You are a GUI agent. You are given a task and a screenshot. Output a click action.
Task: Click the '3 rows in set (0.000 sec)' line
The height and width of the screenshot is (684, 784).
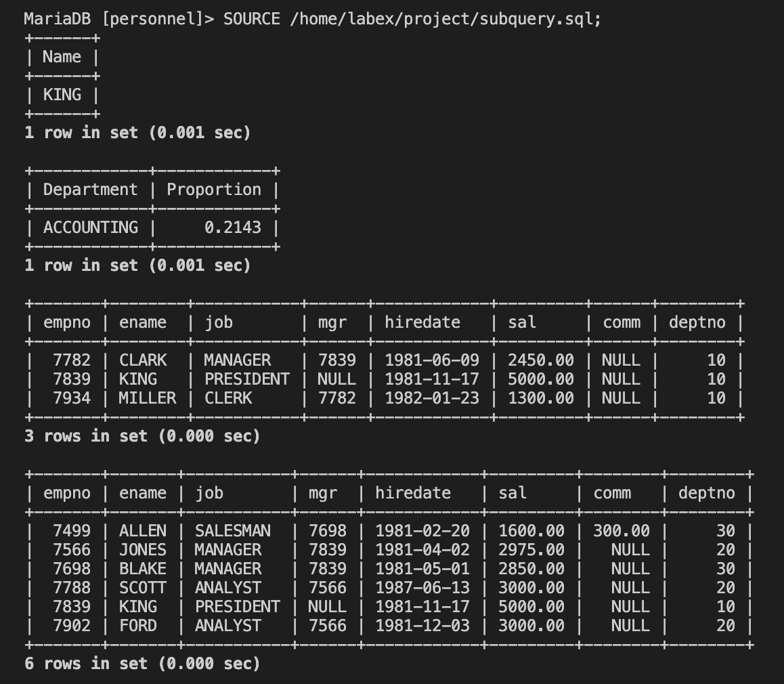pyautogui.click(x=142, y=436)
